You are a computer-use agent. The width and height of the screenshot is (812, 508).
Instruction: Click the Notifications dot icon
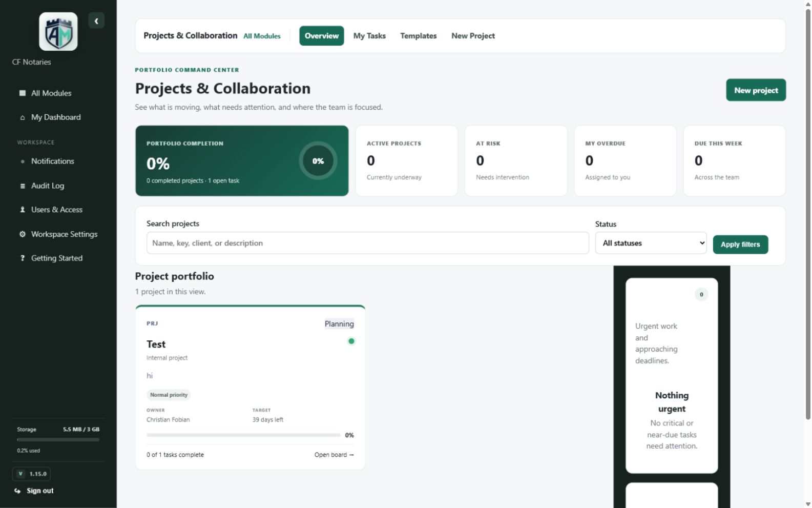(23, 161)
